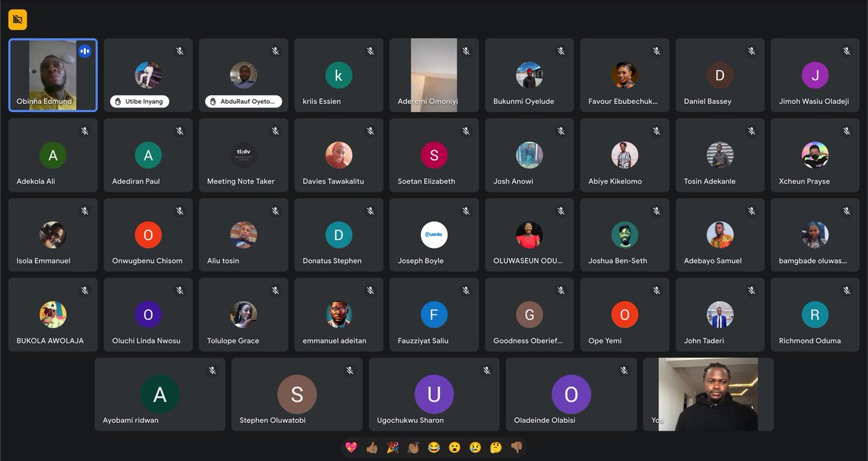868x461 pixels.
Task: Click Jimoh Wasiu Oladeji's purple J avatar
Action: 815,75
